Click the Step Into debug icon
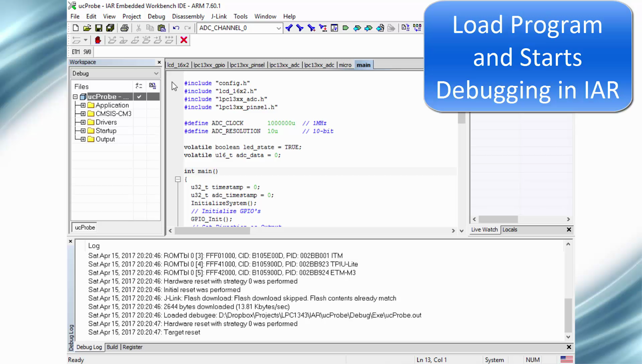The width and height of the screenshot is (642, 364). (123, 40)
